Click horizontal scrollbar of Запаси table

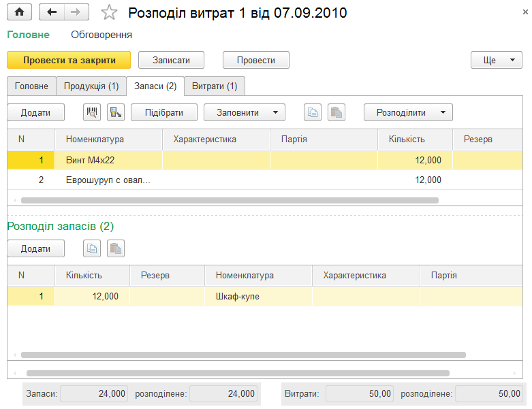pos(230,200)
